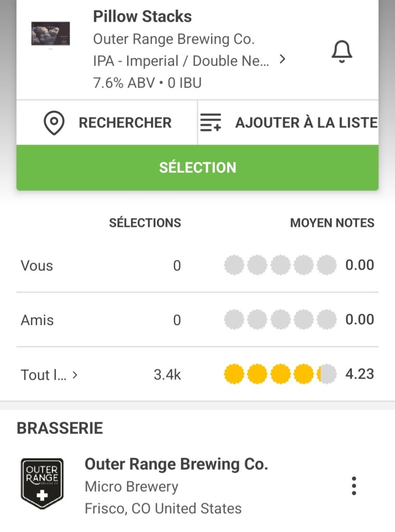Screen dimensions: 395x532
Task: Select the Amis ratings row label
Action: click(x=37, y=320)
